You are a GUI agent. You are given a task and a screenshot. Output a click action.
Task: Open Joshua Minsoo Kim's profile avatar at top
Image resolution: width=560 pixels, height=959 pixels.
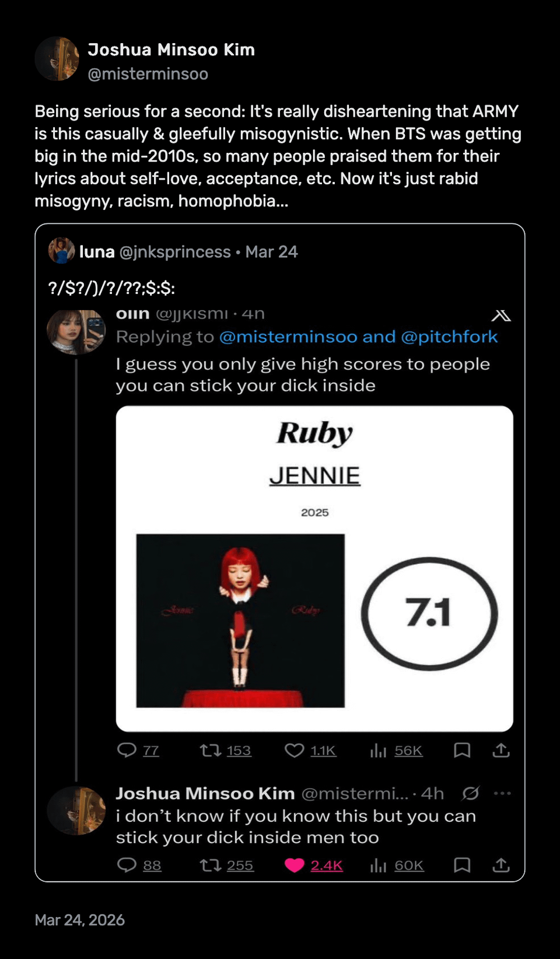click(57, 59)
